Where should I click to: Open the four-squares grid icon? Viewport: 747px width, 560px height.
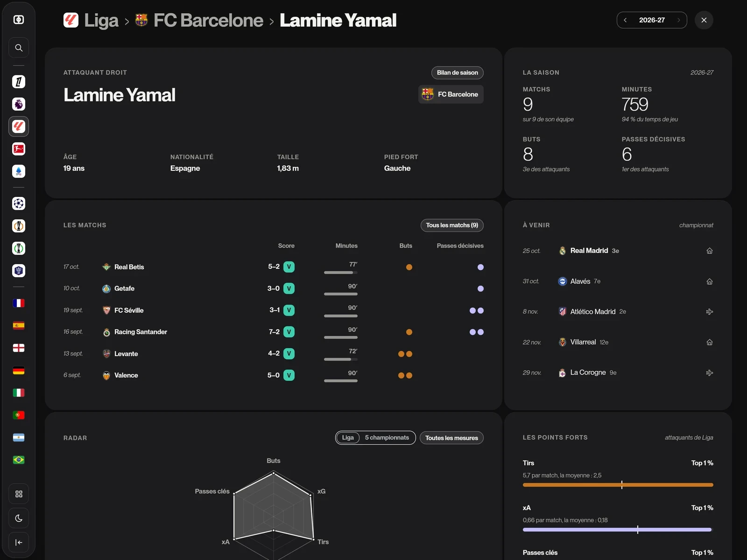click(x=19, y=494)
